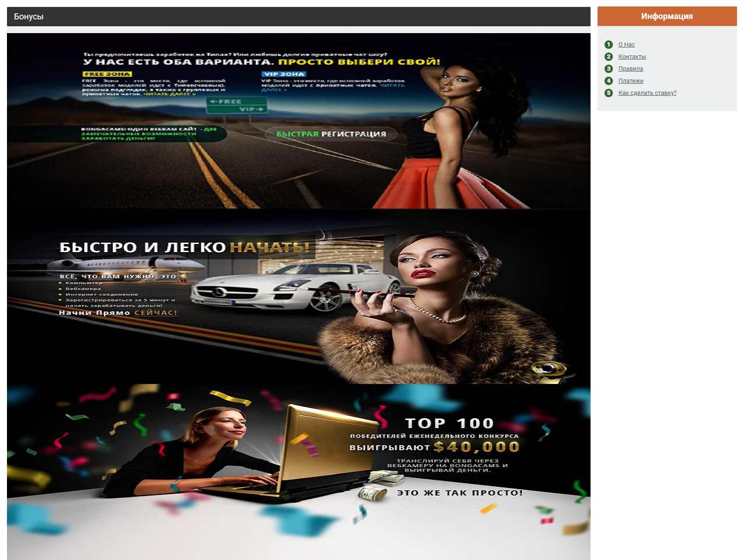Open the О Нас link

tap(626, 45)
